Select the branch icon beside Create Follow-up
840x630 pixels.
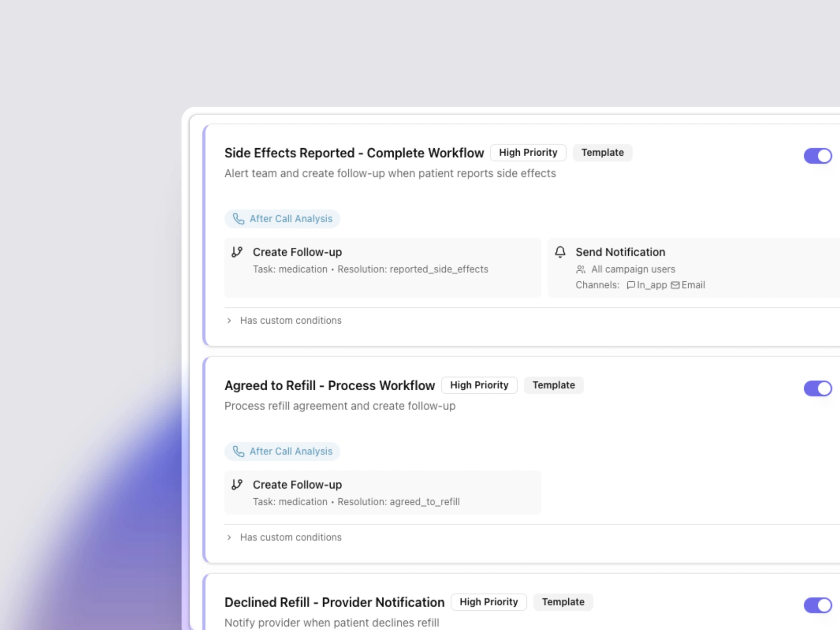pyautogui.click(x=238, y=252)
